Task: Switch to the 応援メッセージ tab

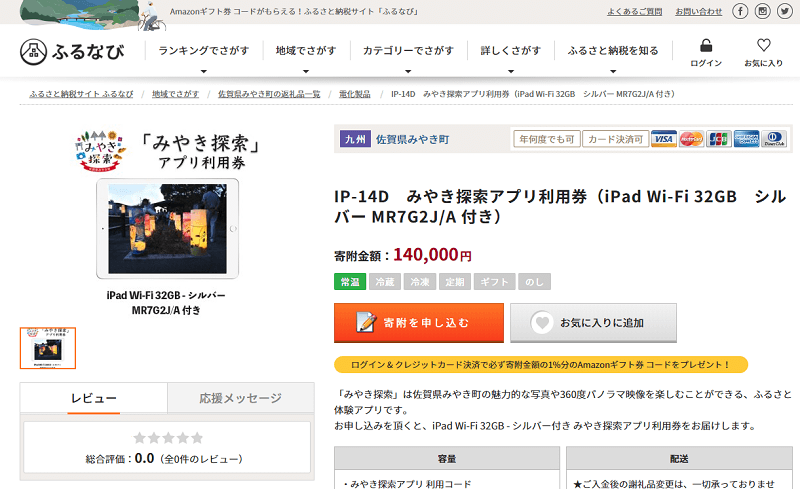Action: [241, 398]
